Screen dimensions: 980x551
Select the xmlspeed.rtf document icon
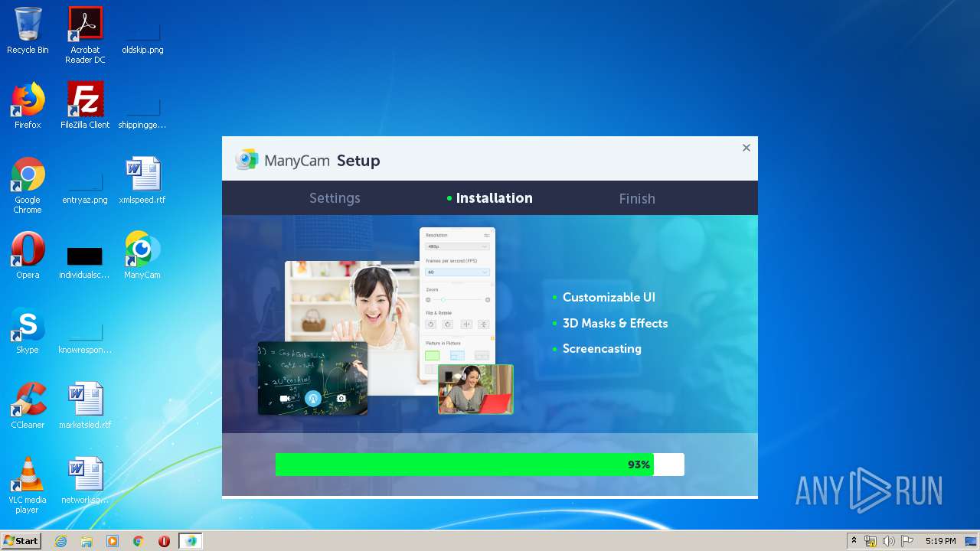pyautogui.click(x=142, y=181)
